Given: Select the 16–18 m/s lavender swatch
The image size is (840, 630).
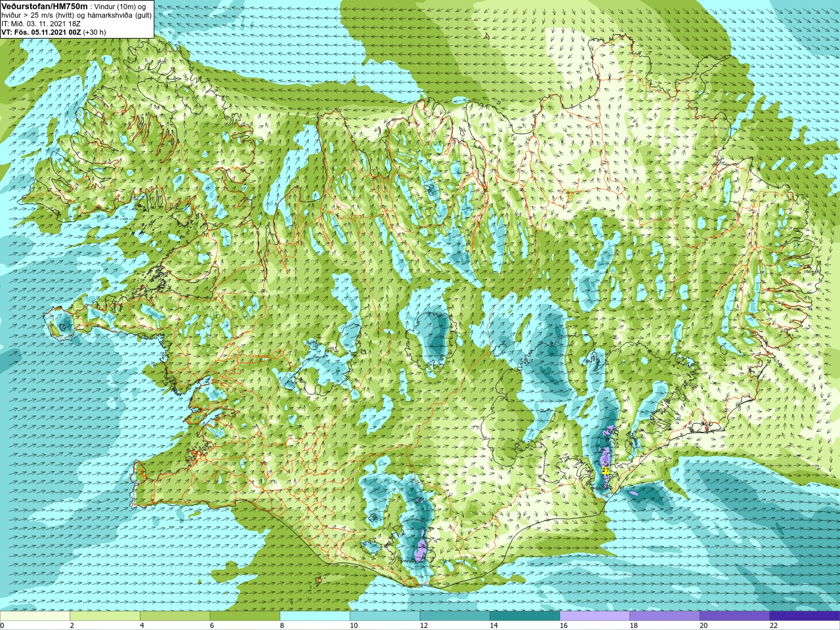Looking at the screenshot, I should (x=595, y=616).
